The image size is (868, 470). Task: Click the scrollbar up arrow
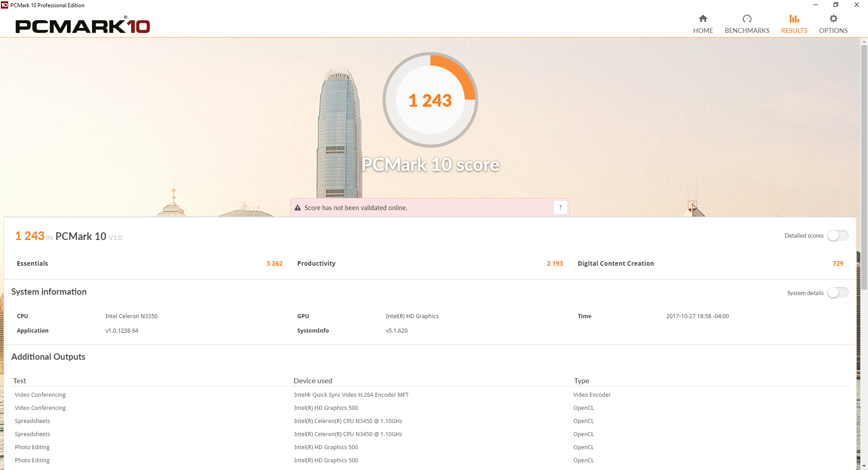pos(864,42)
